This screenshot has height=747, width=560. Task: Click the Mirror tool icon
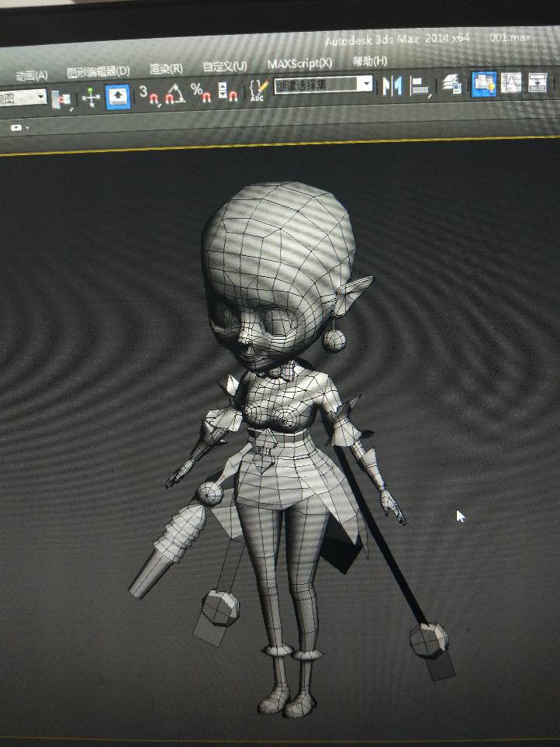point(392,86)
